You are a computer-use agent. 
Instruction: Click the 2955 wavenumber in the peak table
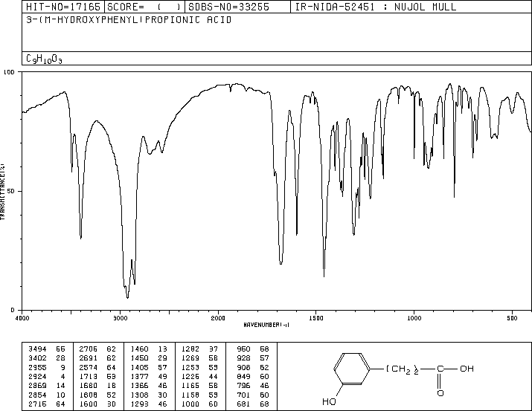[x=38, y=368]
